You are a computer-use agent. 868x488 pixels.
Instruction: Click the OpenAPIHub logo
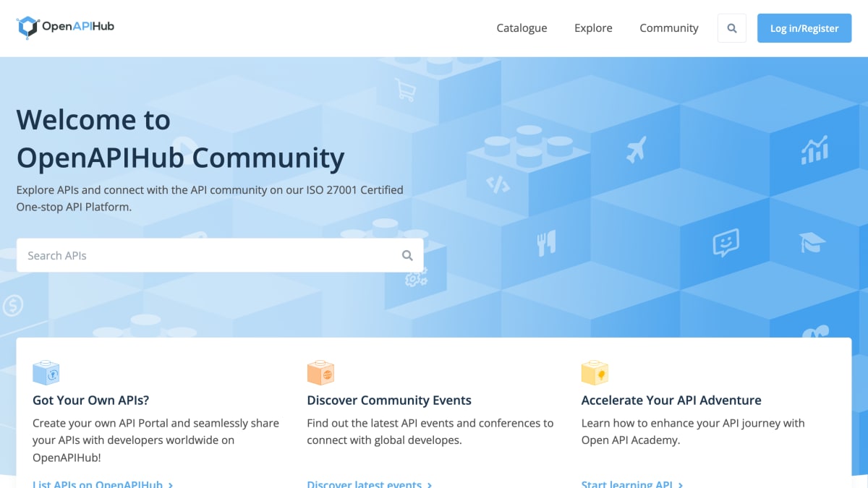(65, 27)
